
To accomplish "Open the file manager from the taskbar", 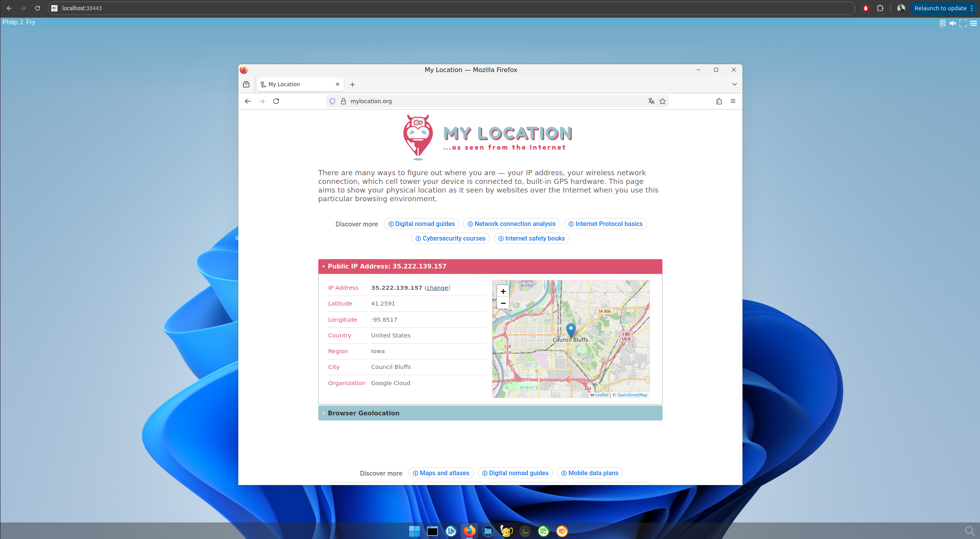I will click(488, 531).
